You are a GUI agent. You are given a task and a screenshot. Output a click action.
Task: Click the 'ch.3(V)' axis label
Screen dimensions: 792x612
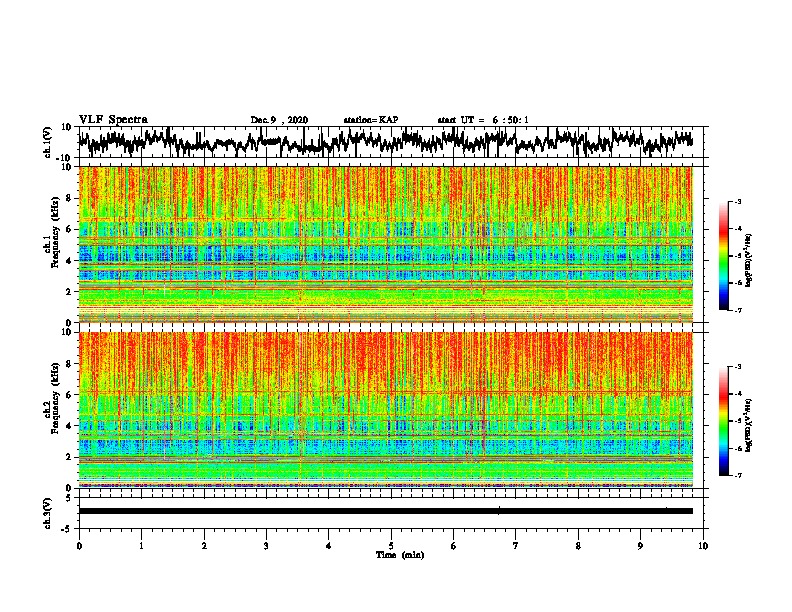tap(48, 513)
